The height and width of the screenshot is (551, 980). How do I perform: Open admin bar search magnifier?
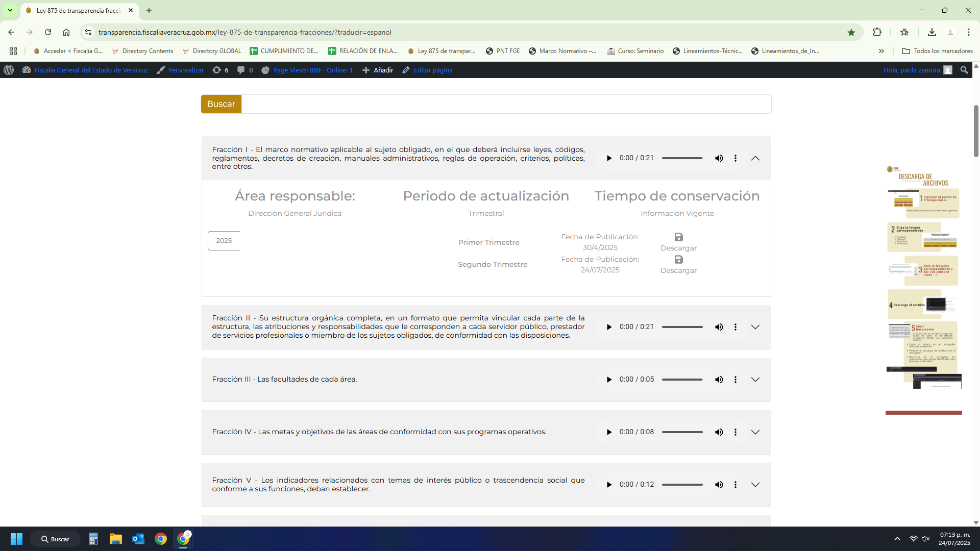[964, 70]
